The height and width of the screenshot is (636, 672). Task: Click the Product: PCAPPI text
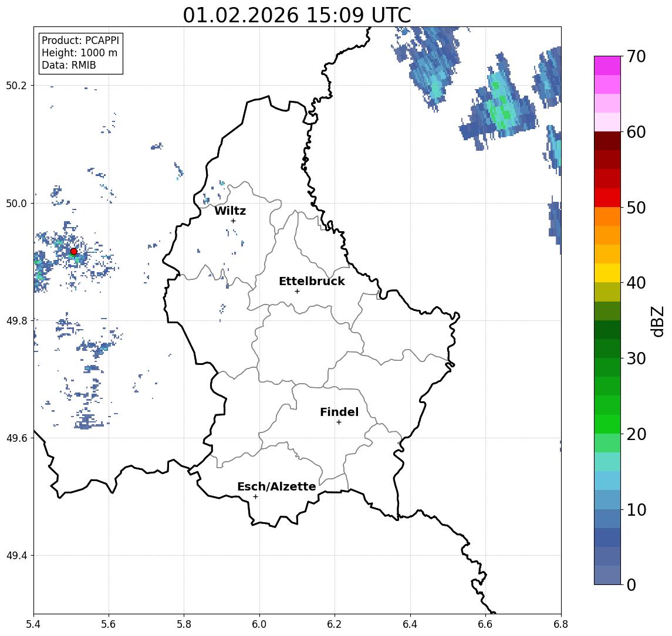[x=80, y=40]
